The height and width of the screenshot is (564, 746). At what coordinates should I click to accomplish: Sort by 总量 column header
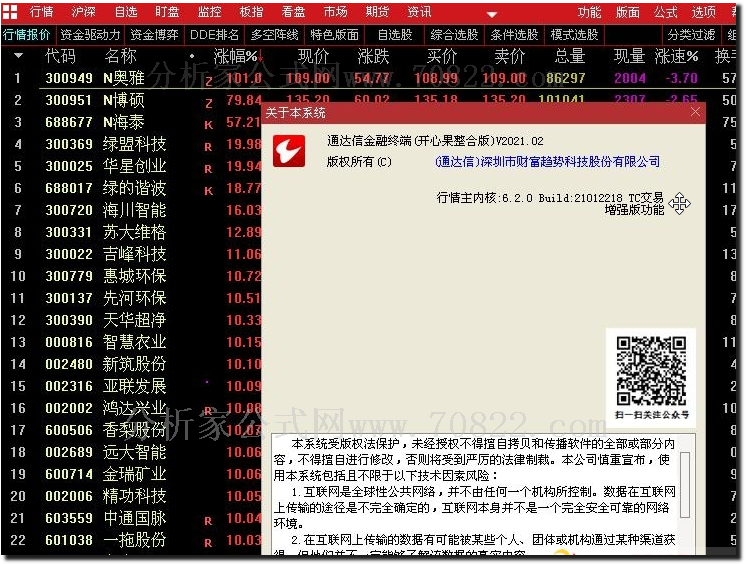(569, 56)
